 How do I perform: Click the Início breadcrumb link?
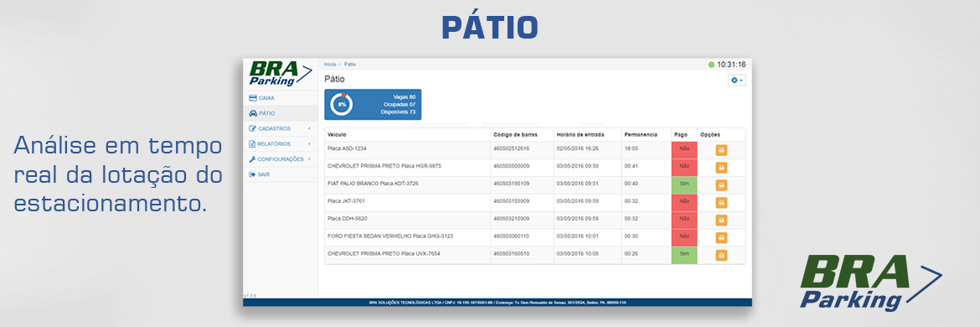pyautogui.click(x=330, y=65)
